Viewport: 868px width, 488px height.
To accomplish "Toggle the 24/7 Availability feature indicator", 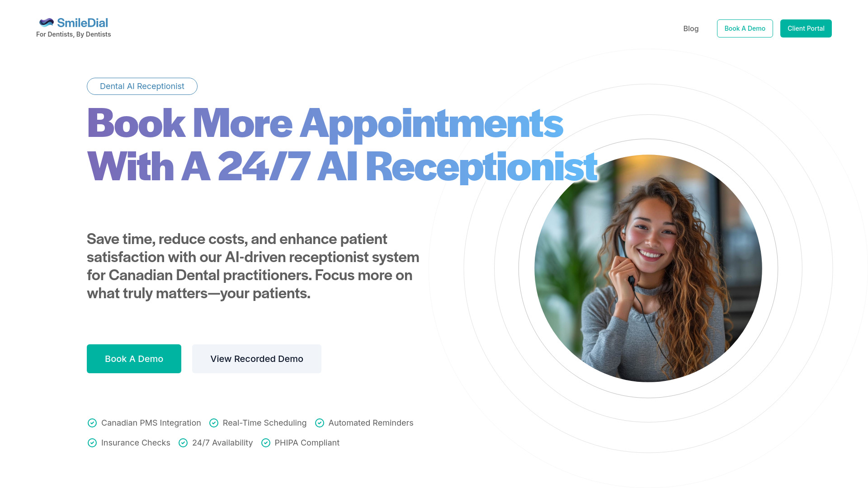I will 183,442.
